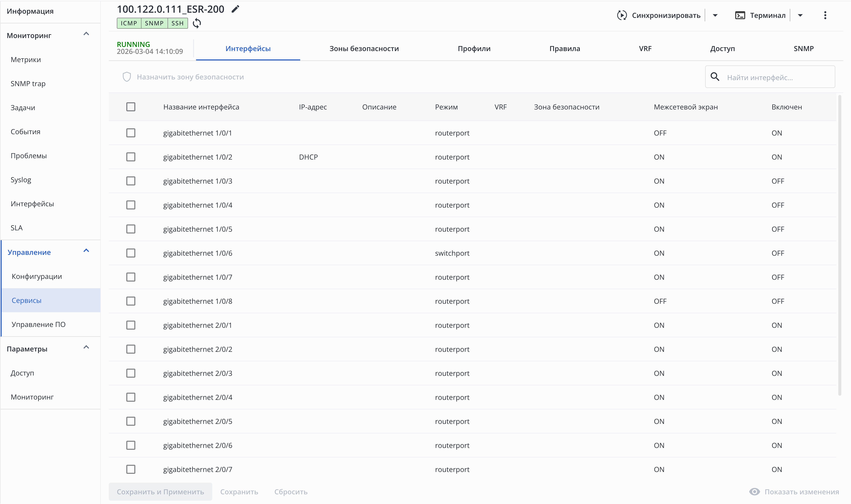Open Конфигурации in the sidebar
Image resolution: width=851 pixels, height=504 pixels.
[37, 277]
